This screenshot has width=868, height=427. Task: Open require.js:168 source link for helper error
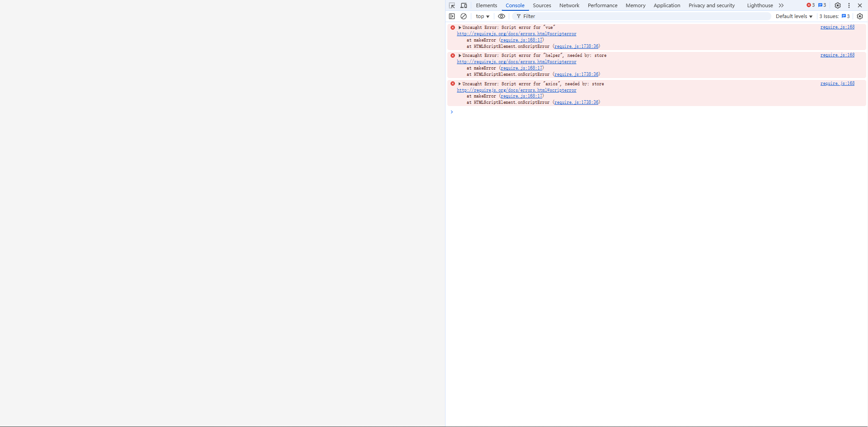(x=837, y=55)
